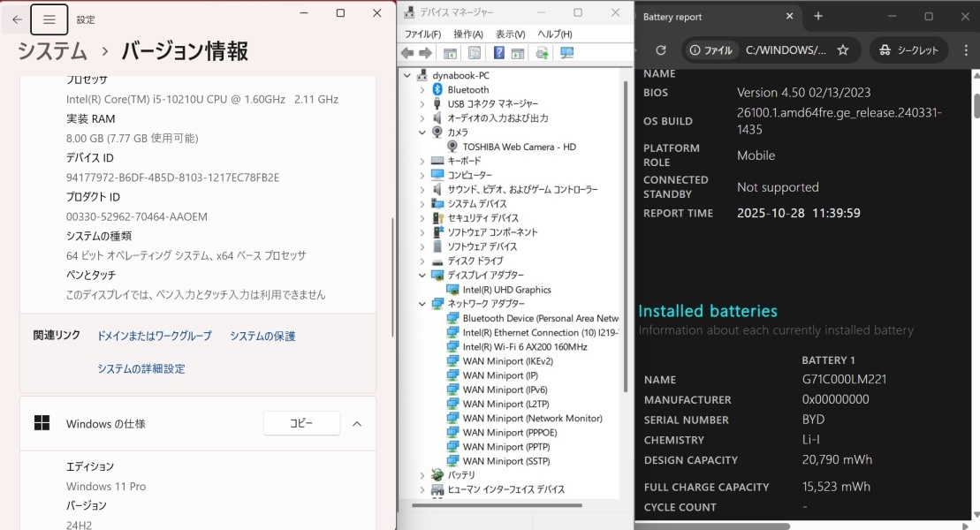Hide the console tree via its toolbar icon
This screenshot has width=980, height=530.
pos(450,50)
